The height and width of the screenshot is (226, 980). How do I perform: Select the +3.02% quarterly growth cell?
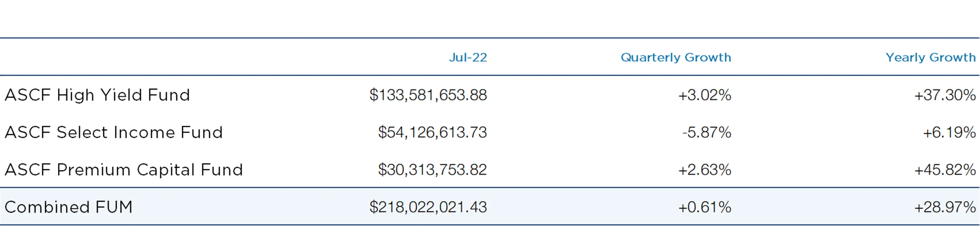click(705, 95)
